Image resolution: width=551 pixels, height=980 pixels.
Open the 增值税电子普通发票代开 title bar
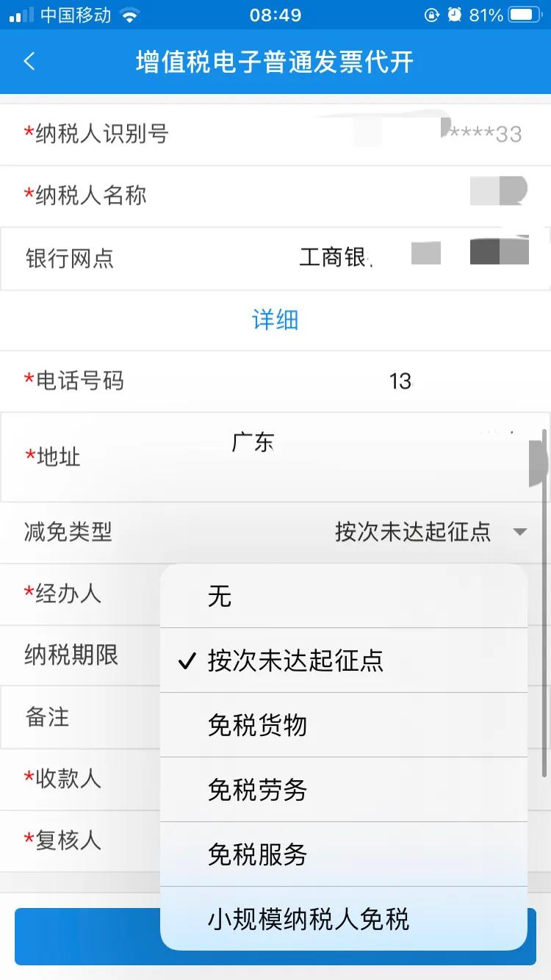(x=275, y=62)
